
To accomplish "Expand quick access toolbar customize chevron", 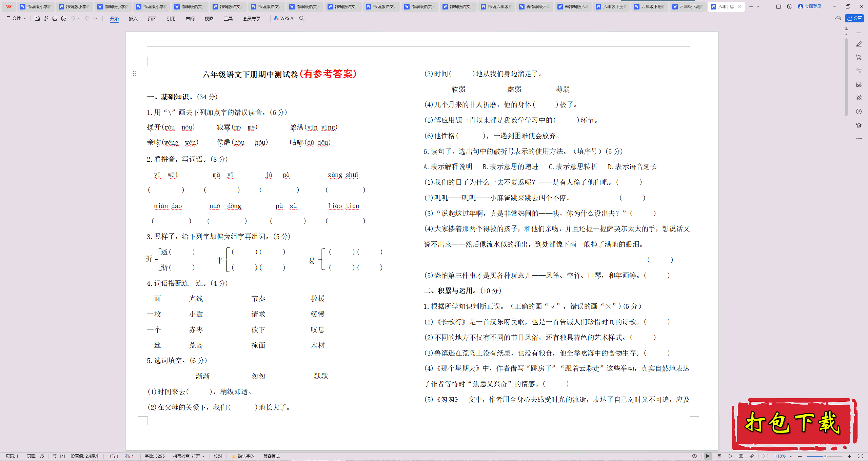I will click(96, 18).
